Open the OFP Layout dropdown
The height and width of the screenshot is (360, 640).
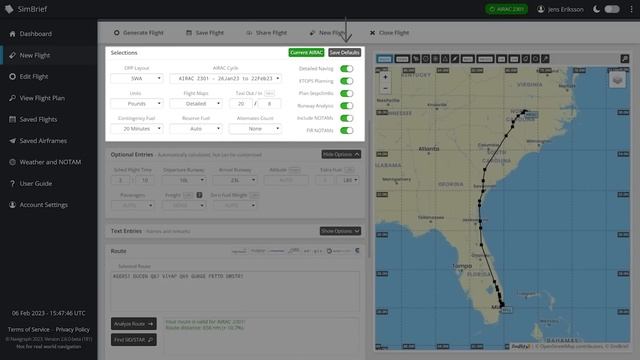click(x=137, y=78)
